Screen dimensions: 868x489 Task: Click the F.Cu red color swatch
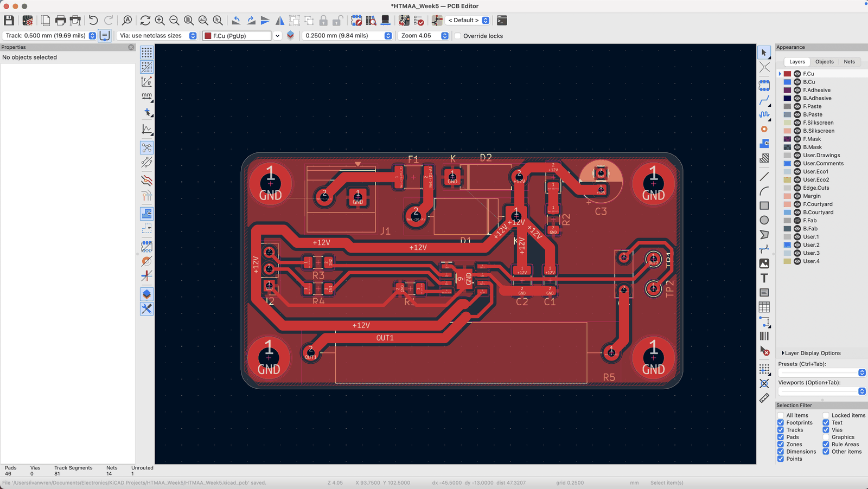coord(787,74)
